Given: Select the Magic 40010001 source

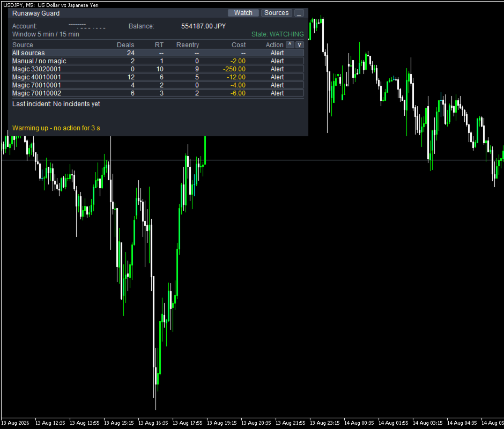Looking at the screenshot, I should pos(36,77).
